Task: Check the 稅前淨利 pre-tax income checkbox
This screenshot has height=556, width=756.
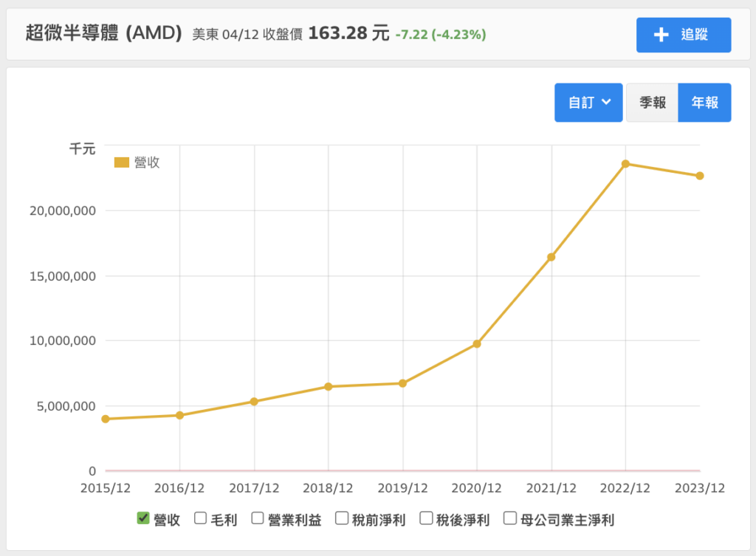Action: click(342, 518)
